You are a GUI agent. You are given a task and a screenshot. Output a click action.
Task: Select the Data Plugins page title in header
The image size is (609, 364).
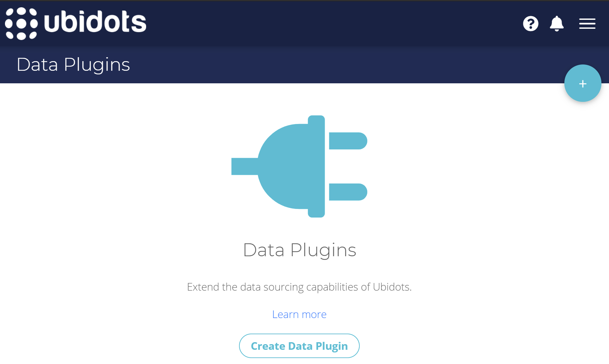coord(73,64)
